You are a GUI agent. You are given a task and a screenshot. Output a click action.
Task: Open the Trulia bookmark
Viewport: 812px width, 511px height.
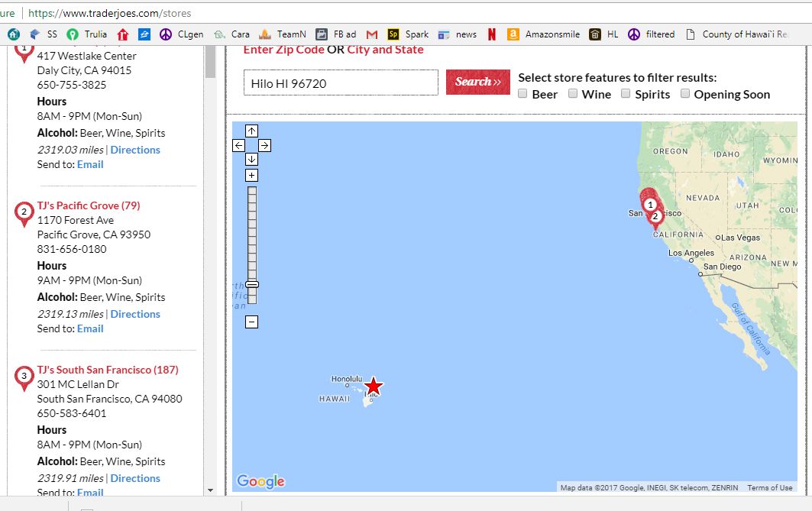point(87,34)
